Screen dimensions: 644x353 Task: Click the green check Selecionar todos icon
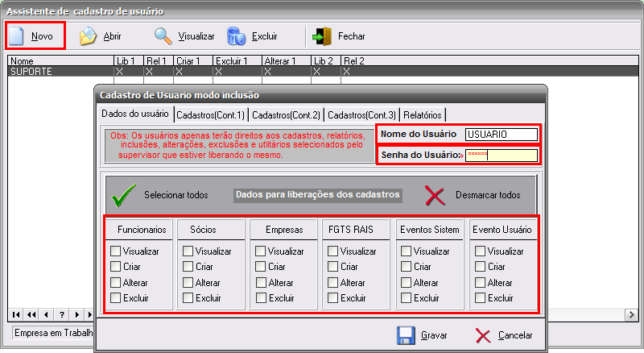(x=124, y=195)
